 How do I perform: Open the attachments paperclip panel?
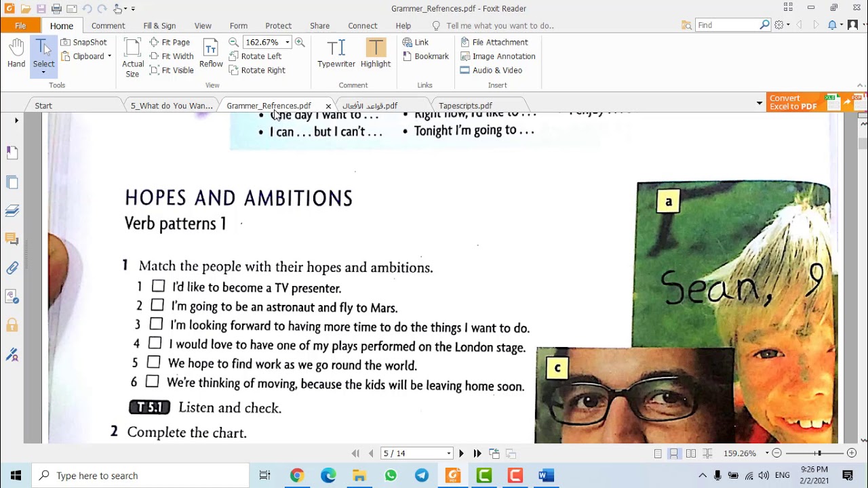coord(12,268)
